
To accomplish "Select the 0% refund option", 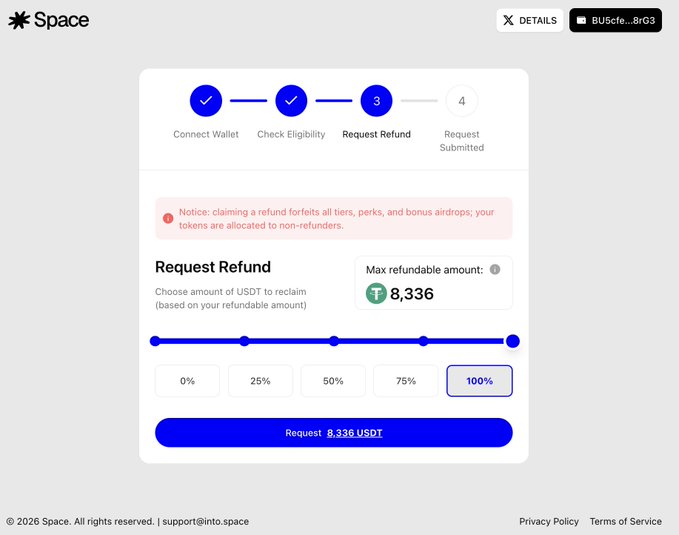I will click(x=187, y=381).
